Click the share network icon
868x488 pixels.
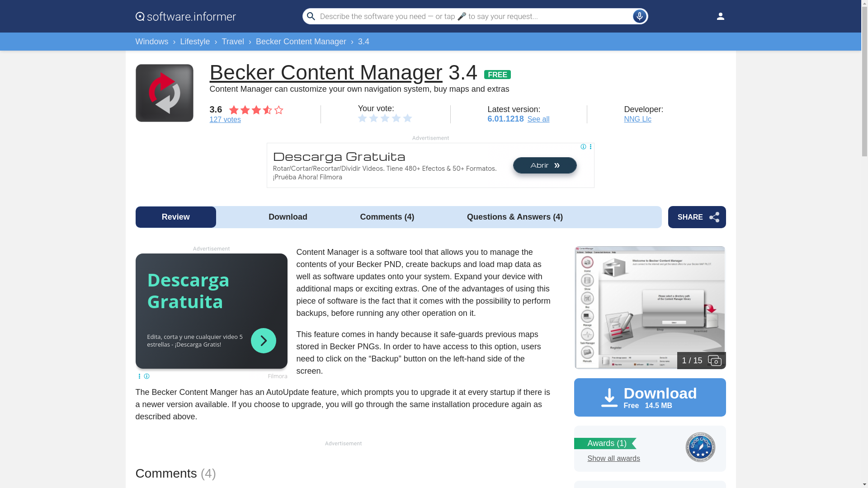click(714, 217)
